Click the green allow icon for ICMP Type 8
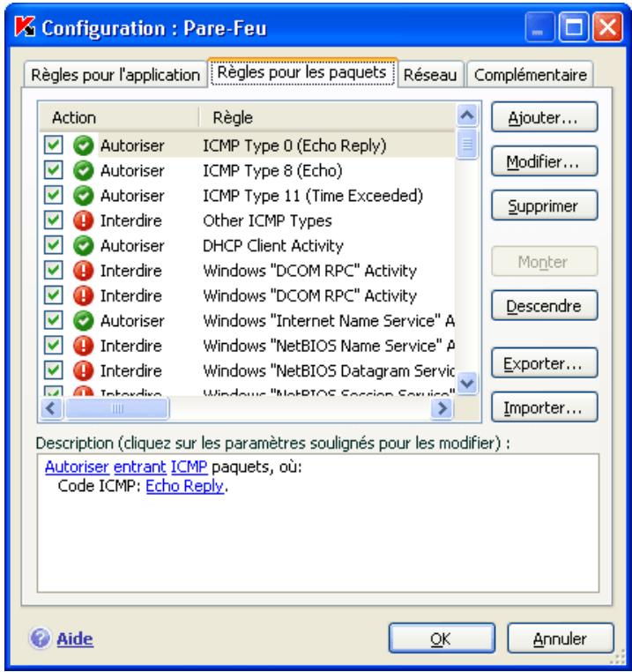Screen dimensions: 632x672 pyautogui.click(x=83, y=170)
